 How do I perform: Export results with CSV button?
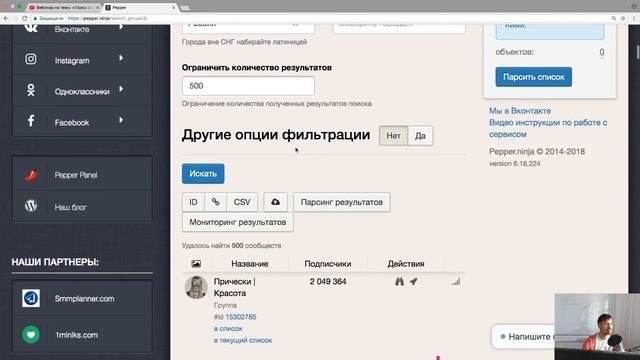click(242, 202)
